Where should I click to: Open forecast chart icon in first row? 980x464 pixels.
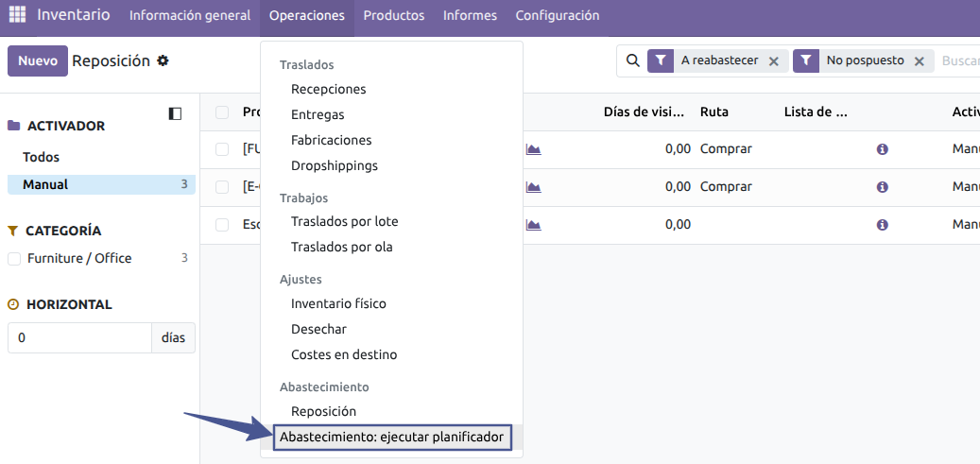(x=533, y=149)
